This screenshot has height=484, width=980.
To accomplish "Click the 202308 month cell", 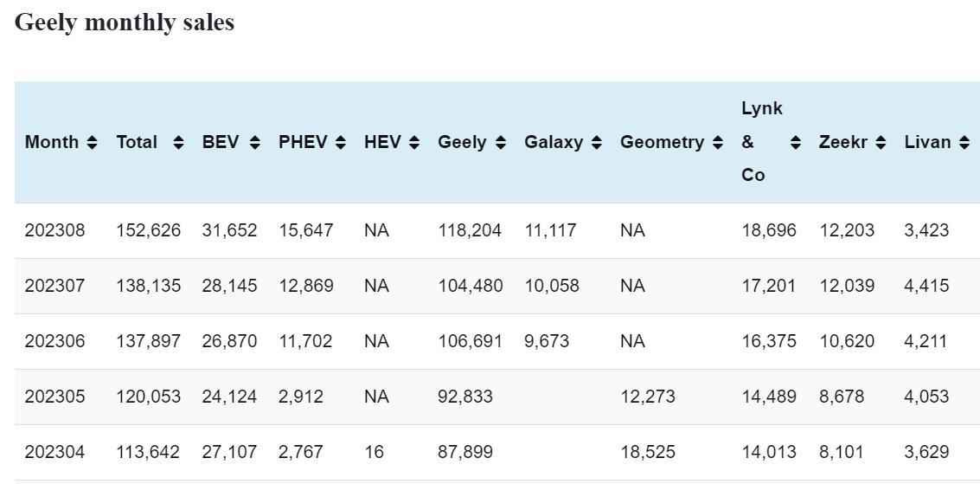I will 54,230.
